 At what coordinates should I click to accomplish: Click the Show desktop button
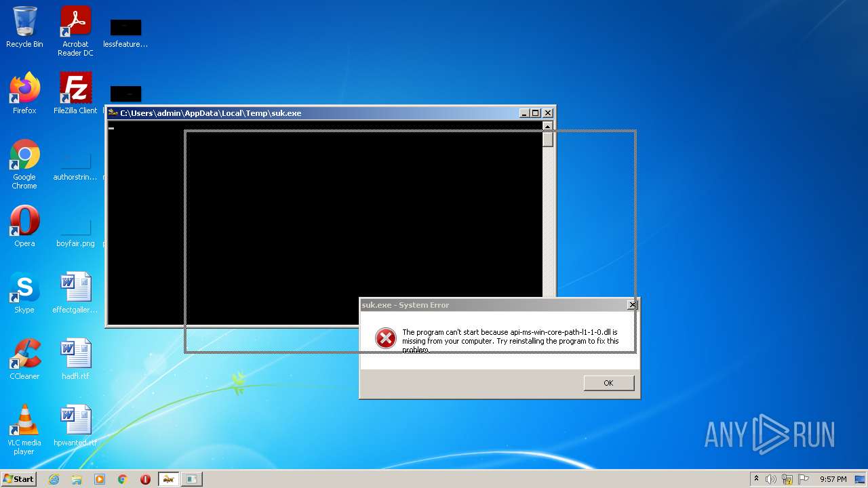(x=861, y=479)
